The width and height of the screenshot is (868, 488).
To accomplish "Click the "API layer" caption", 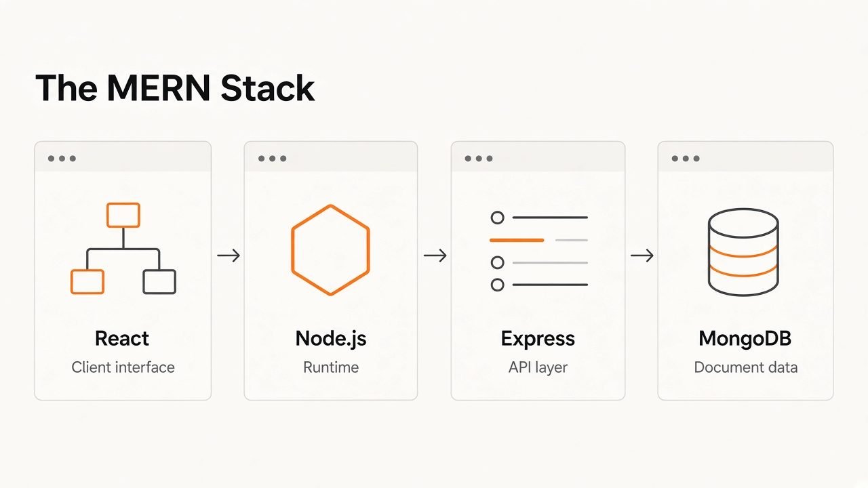I will coord(538,368).
